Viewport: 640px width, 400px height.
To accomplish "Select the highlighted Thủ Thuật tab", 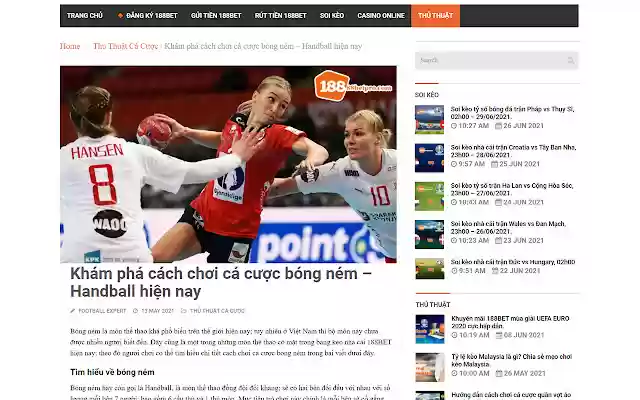I will point(435,16).
